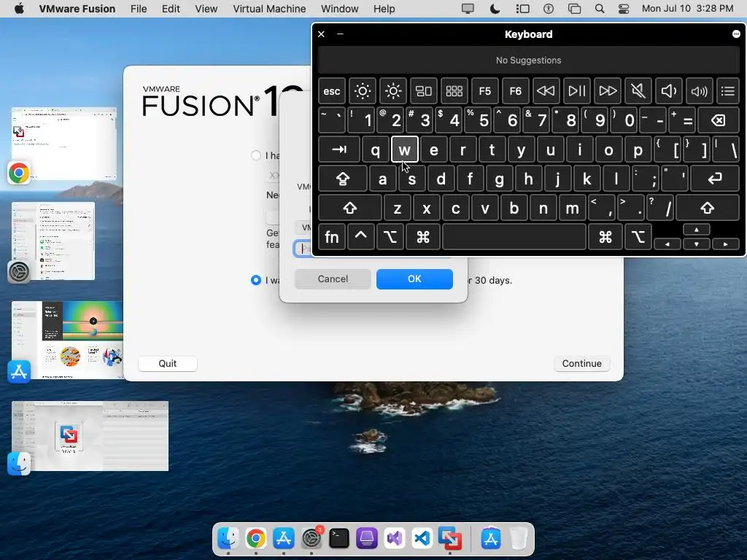Tap the w key on the keyboard
The height and width of the screenshot is (560, 747).
point(404,149)
